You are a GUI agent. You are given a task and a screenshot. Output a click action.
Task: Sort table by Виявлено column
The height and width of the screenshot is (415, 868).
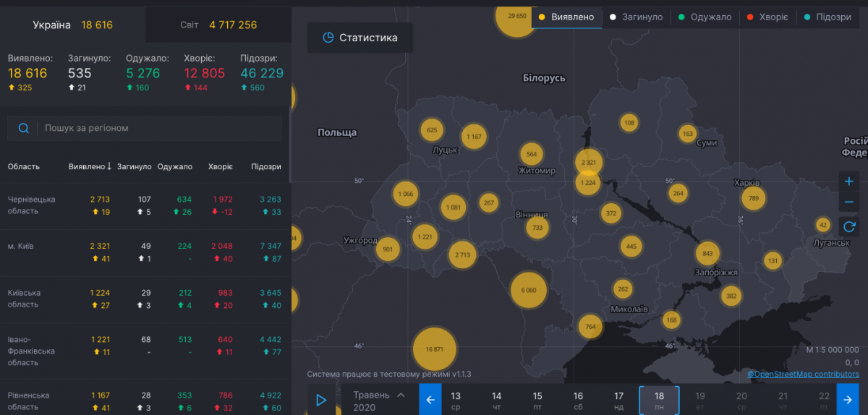(x=90, y=166)
